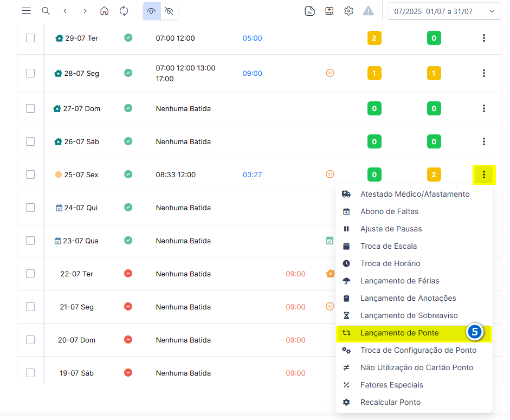Go back with the left arrow

tap(65, 11)
